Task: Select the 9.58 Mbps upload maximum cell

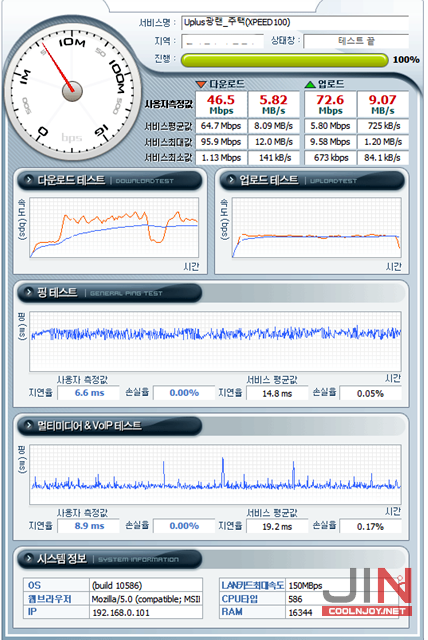Action: pos(330,142)
